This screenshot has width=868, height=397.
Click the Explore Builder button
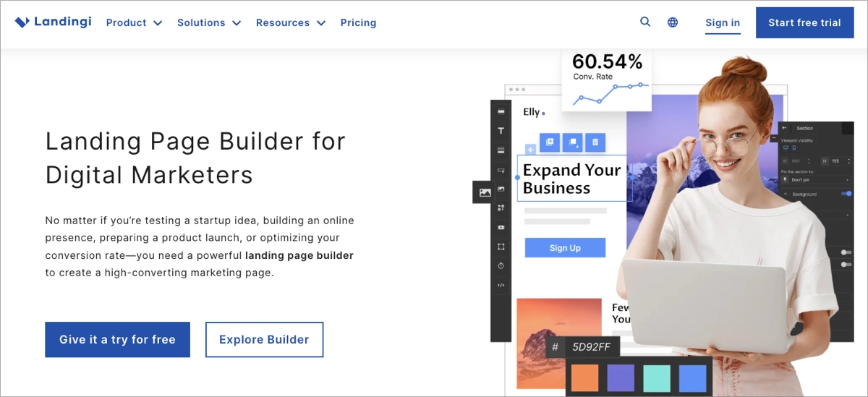tap(264, 340)
